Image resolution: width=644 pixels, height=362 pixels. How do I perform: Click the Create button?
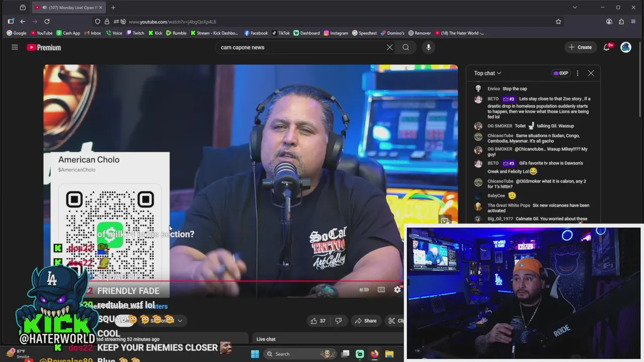click(x=580, y=47)
